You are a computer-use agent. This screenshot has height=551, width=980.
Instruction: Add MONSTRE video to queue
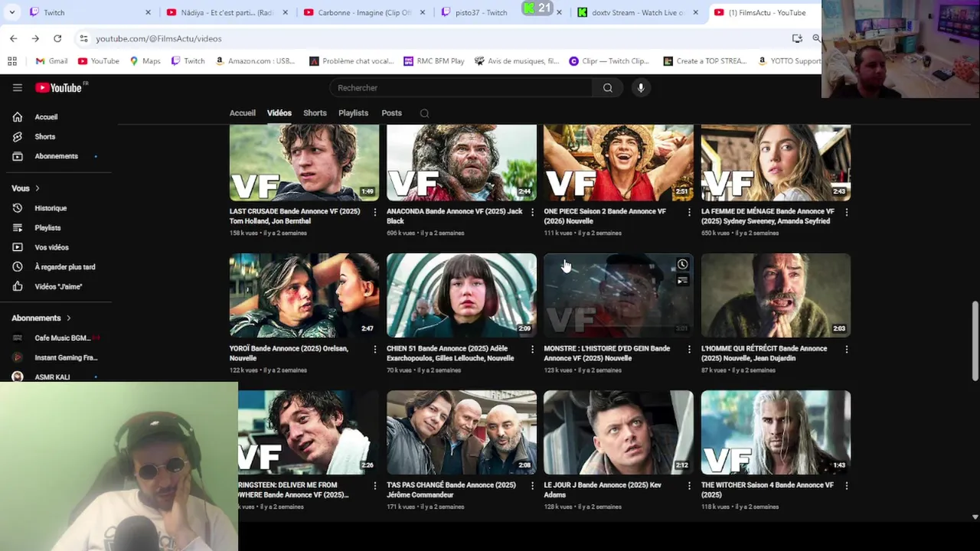click(x=682, y=281)
